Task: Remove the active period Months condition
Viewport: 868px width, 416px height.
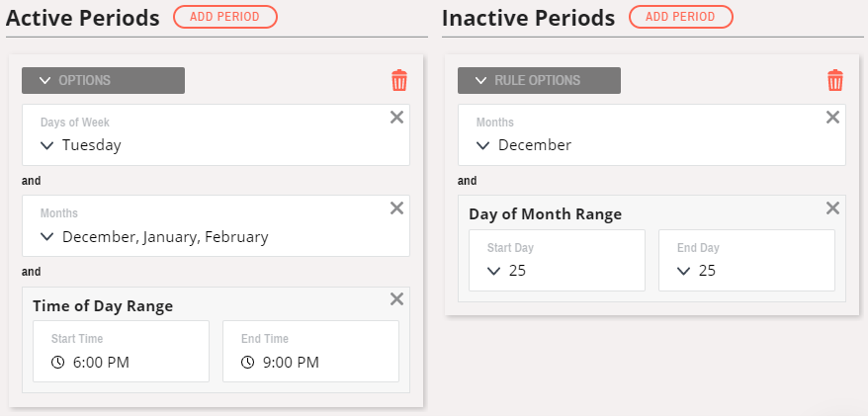Action: point(396,208)
